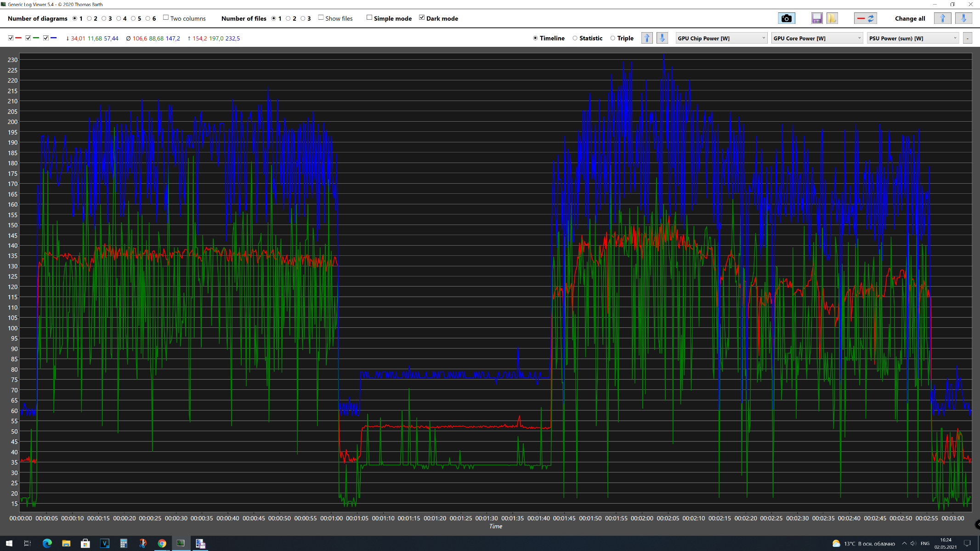The width and height of the screenshot is (980, 551).
Task: Tick the Two columns checkbox
Action: [166, 18]
